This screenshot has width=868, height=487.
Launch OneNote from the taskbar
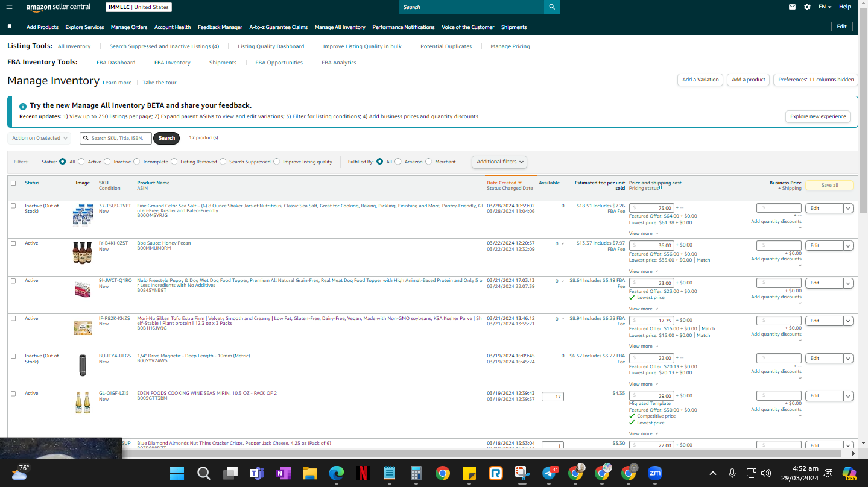coord(283,473)
